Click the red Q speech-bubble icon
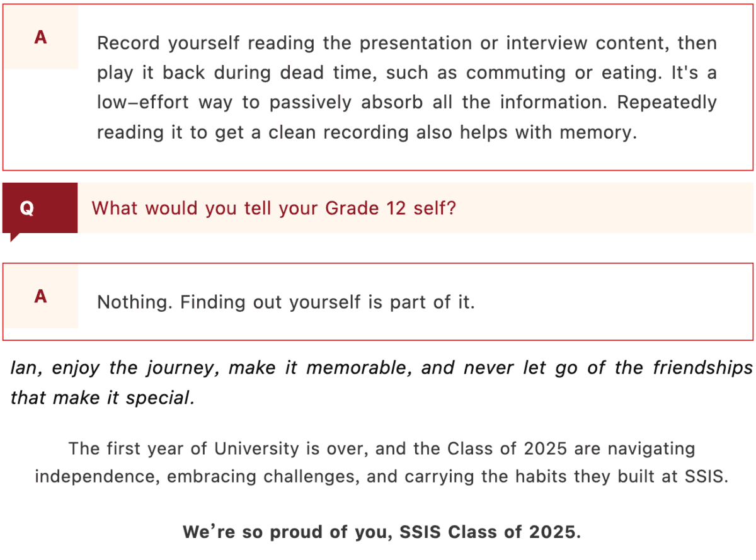Screen dimensions: 756x560 [40, 209]
